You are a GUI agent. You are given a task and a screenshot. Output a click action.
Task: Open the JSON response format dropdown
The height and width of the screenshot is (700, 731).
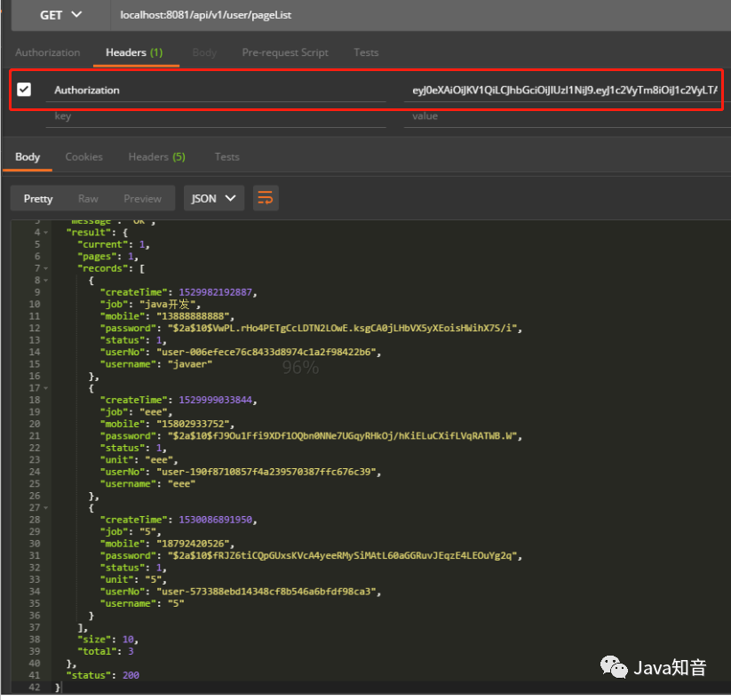(x=213, y=198)
